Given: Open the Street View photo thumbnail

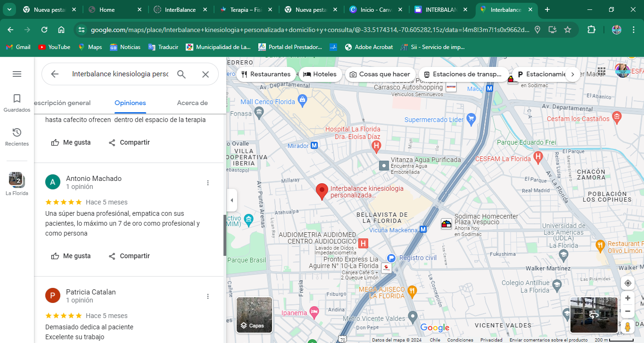Looking at the screenshot, I should (x=594, y=315).
